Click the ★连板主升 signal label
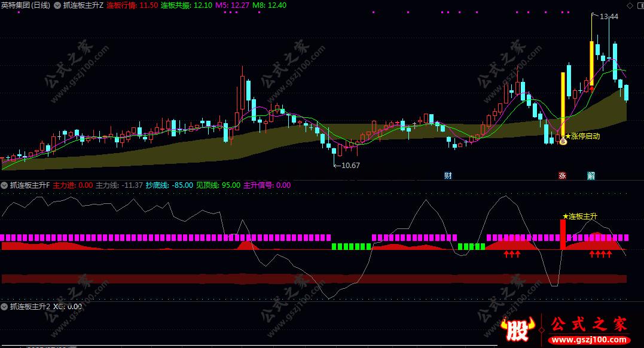This screenshot has height=348, width=644. tap(580, 216)
